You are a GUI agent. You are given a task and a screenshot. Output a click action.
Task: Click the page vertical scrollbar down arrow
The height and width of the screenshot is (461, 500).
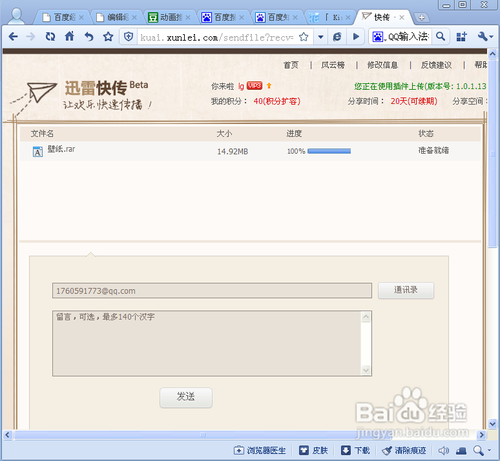(493, 424)
